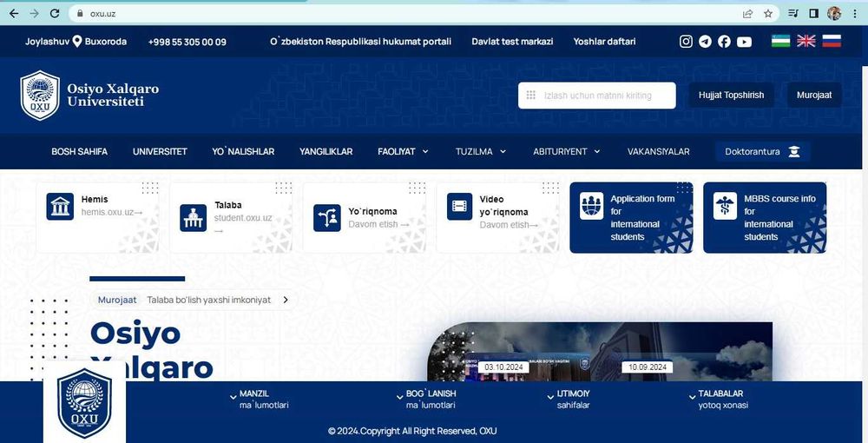Go to BOSH SAHIFA menu item
The width and height of the screenshot is (868, 443).
[79, 152]
